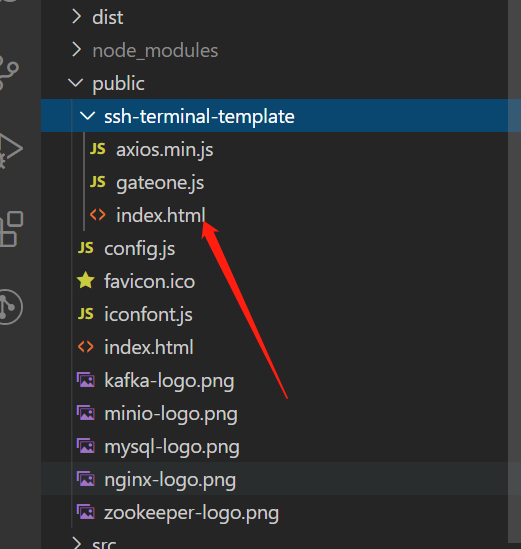Open Run and Debug view
Screen dimensions: 521x549
(x=10, y=150)
